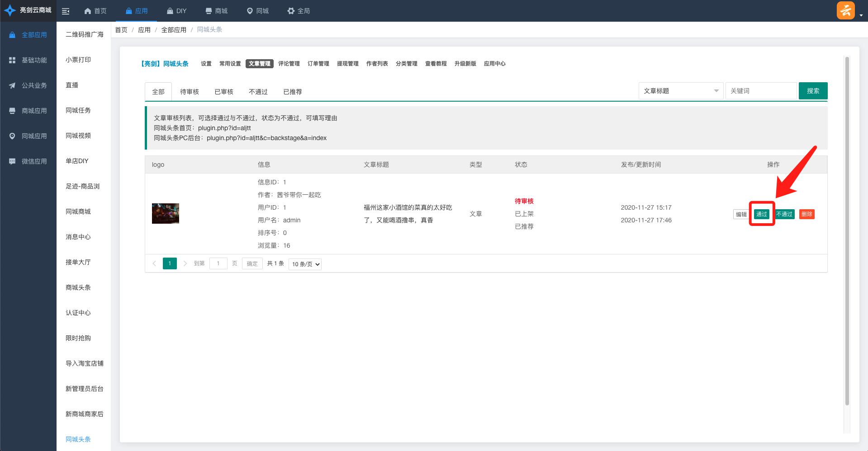Select 公共业务 paper plane icon
This screenshot has width=868, height=451.
(12, 85)
